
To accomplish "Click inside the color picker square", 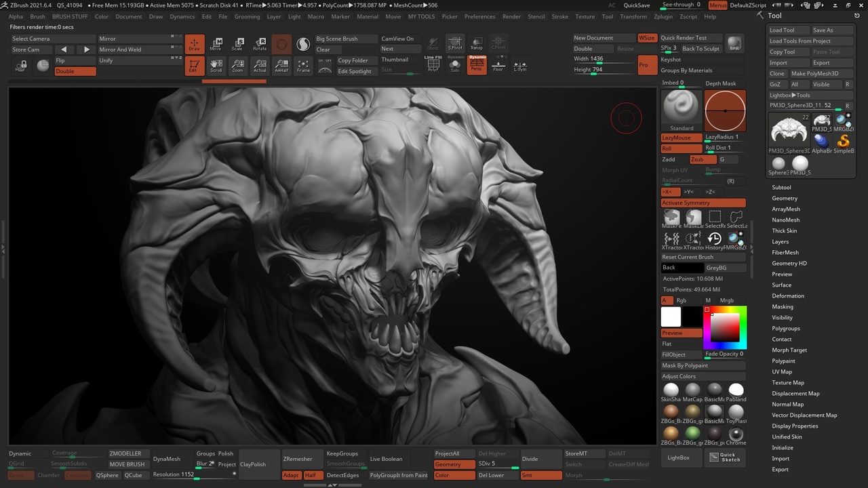I will [724, 327].
